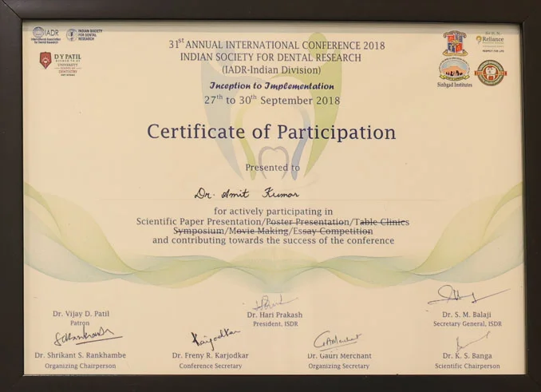This screenshot has height=392, width=541.
Task: Click struck-through 'Symposium'
Action: click(199, 231)
